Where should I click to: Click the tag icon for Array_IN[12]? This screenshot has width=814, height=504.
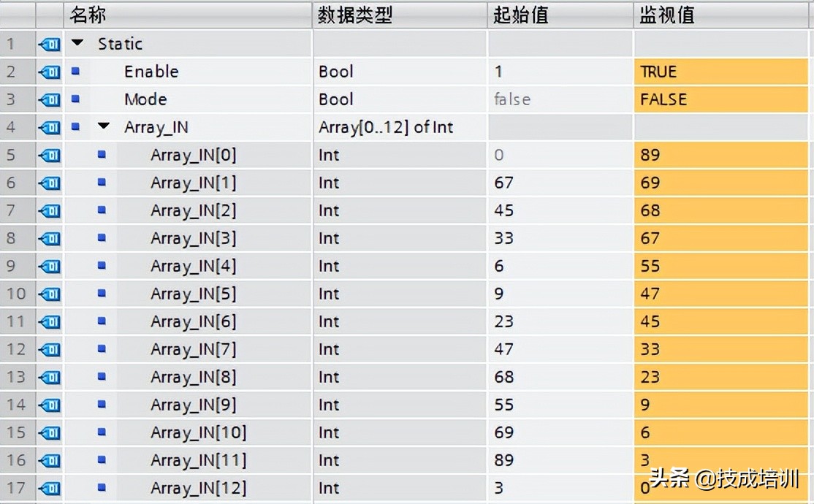point(47,488)
